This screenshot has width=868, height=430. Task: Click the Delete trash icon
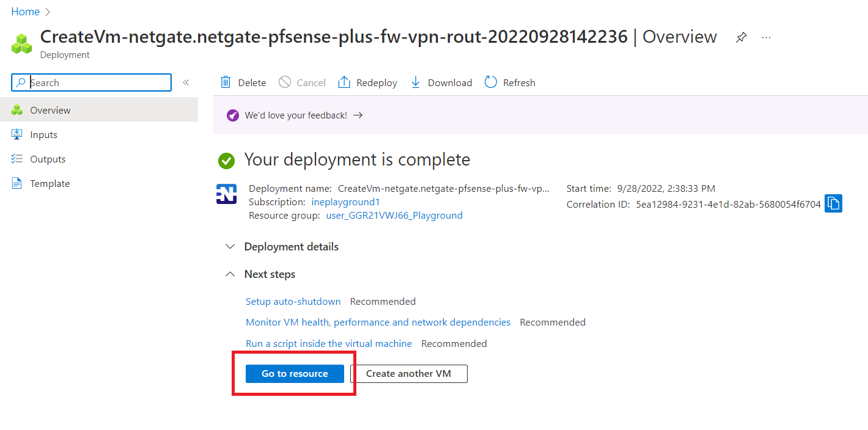(226, 82)
